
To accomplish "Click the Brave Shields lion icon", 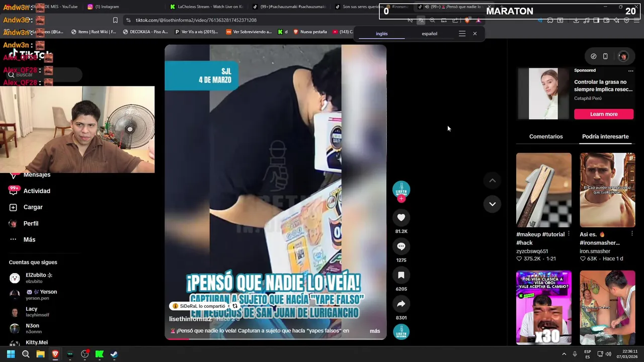I will 467,20.
